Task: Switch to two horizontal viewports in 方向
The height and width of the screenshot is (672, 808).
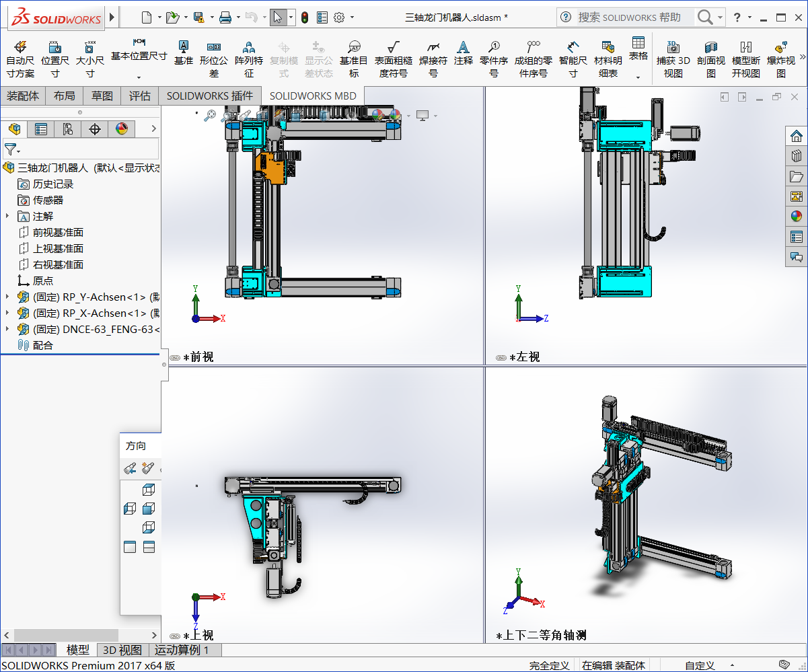Action: (x=149, y=548)
